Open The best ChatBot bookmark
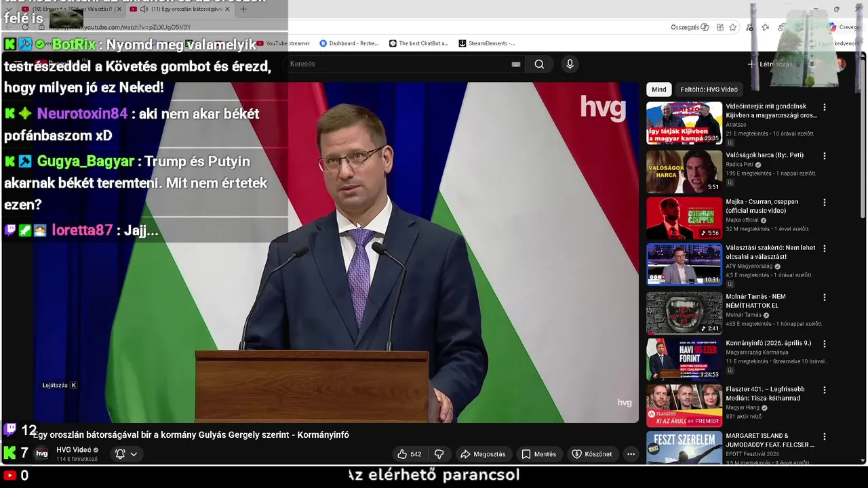This screenshot has width=868, height=488. point(418,43)
